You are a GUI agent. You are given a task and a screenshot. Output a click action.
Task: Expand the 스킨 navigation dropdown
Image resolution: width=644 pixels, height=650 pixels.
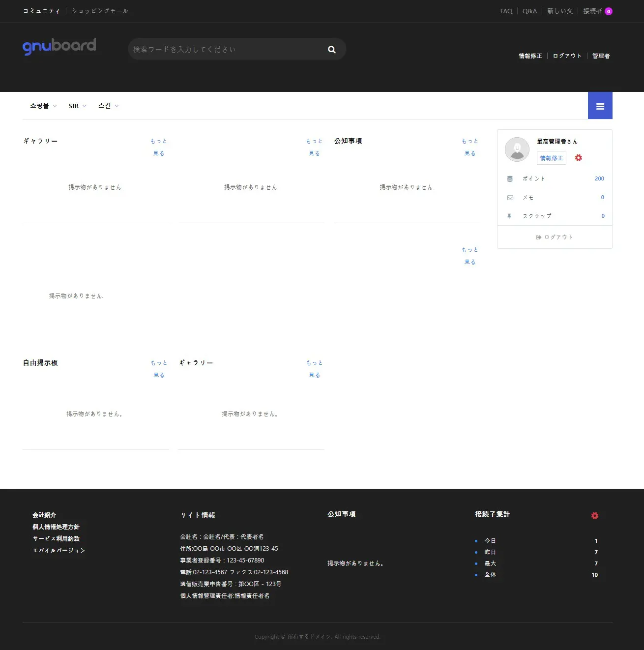point(108,106)
